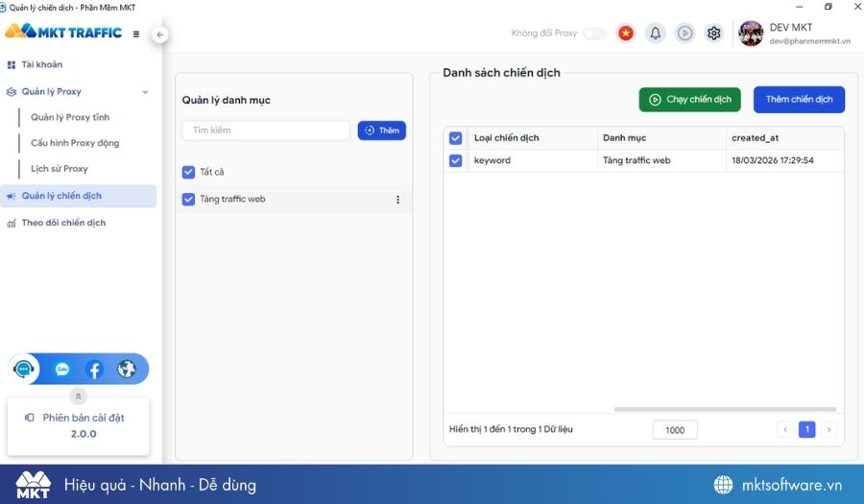Image resolution: width=864 pixels, height=504 pixels.
Task: Open Quản lý Proxy tĩnh submenu
Action: click(x=70, y=117)
